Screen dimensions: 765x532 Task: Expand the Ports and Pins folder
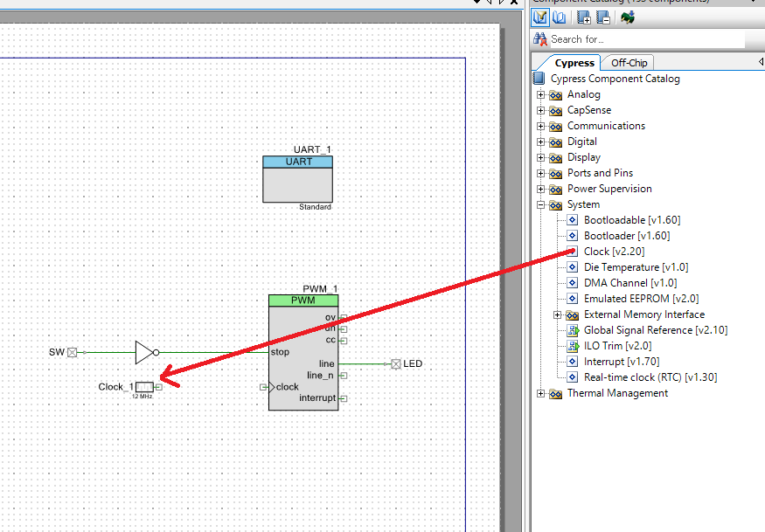540,173
